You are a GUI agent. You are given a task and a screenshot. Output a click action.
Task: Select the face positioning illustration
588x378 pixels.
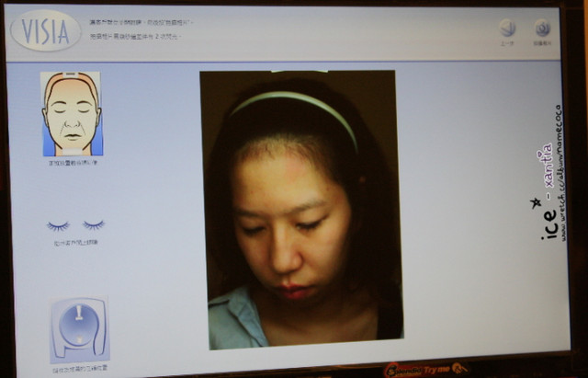coord(72,114)
